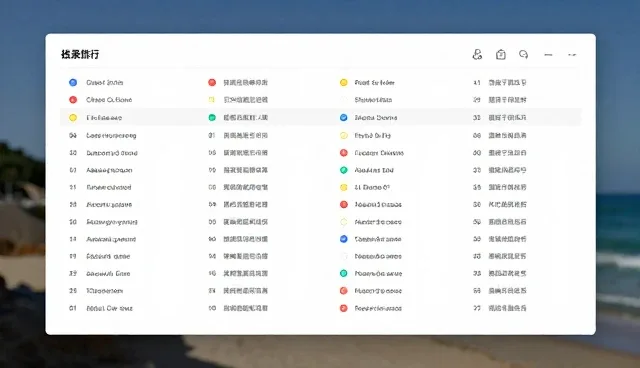
Task: Open the user profile icon in header
Action: 477,54
